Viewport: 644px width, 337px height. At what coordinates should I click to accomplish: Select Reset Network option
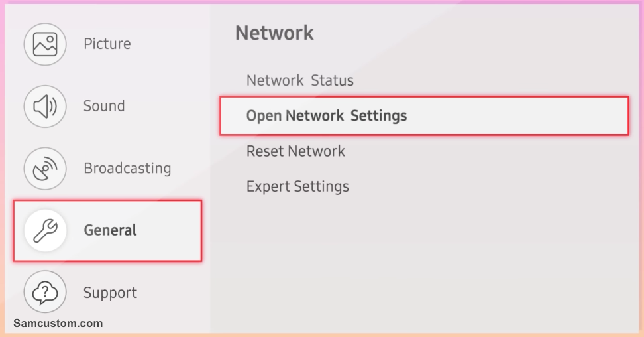[x=295, y=151]
